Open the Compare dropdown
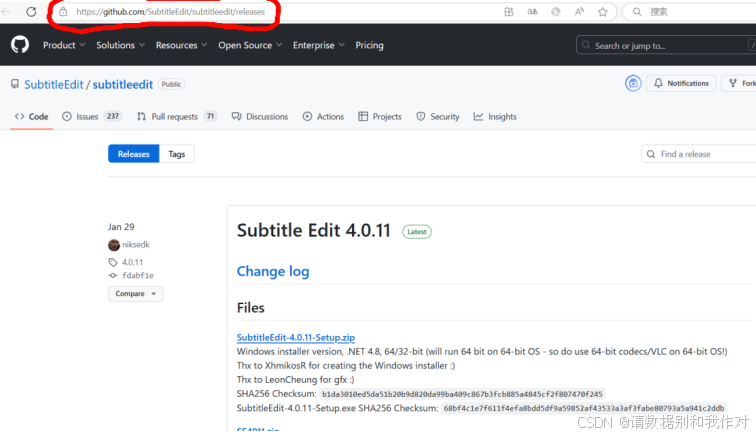 (x=135, y=293)
